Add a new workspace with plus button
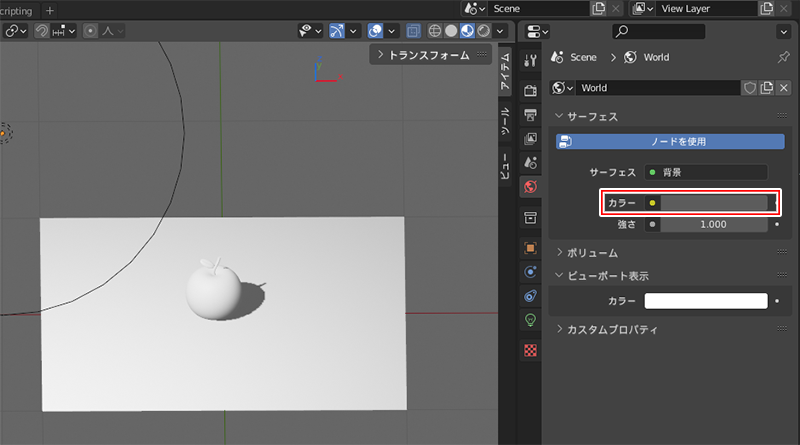This screenshot has height=445, width=800. (50, 10)
